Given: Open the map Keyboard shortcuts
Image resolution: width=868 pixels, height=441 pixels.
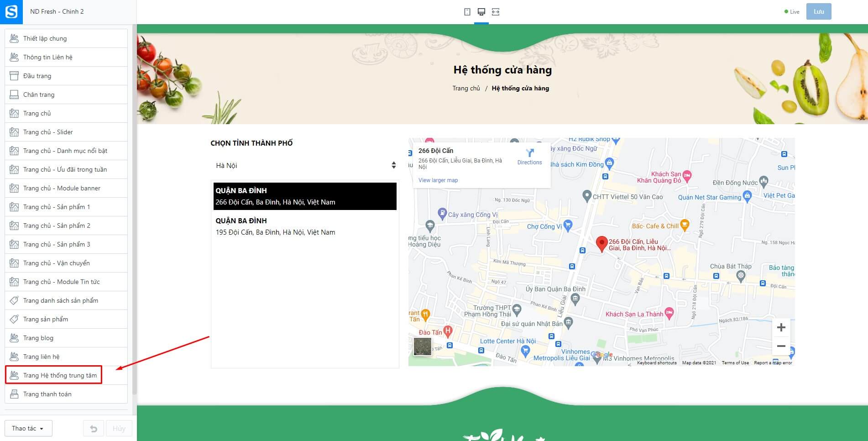Looking at the screenshot, I should coord(657,363).
